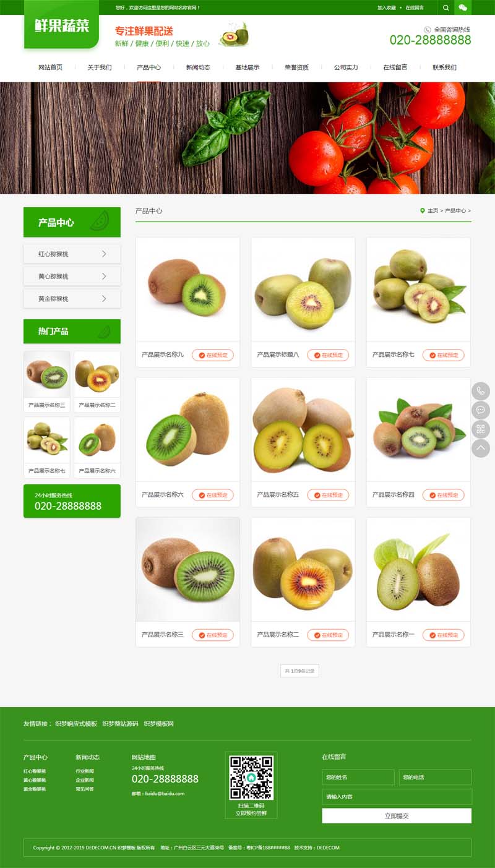Select the 新闻动态 navigation item
The image size is (495, 868).
click(x=198, y=67)
